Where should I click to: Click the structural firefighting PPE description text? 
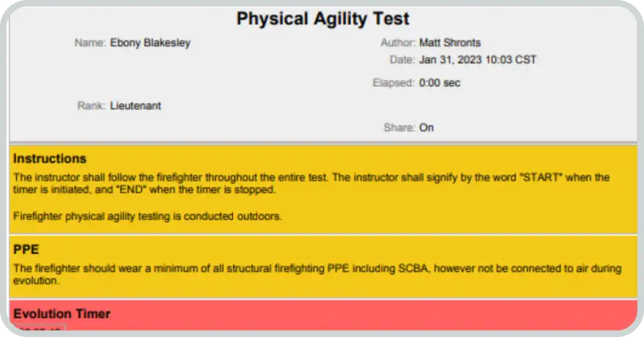coord(317,275)
